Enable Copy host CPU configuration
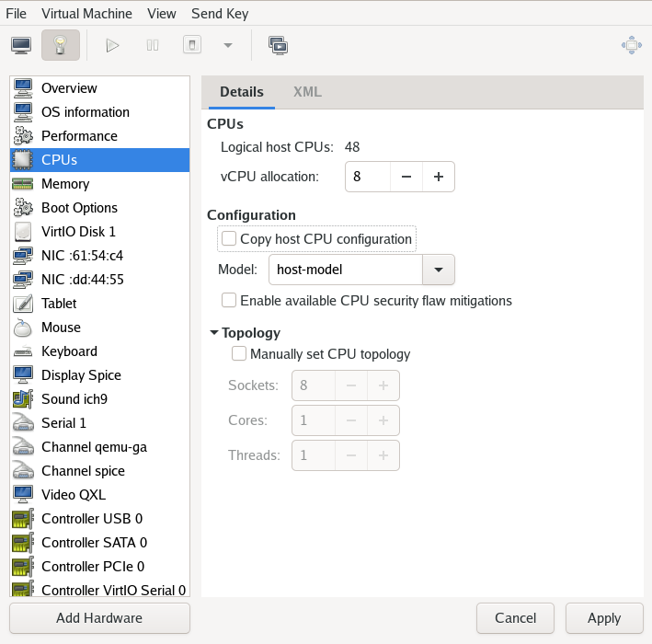The height and width of the screenshot is (644, 652). (229, 239)
